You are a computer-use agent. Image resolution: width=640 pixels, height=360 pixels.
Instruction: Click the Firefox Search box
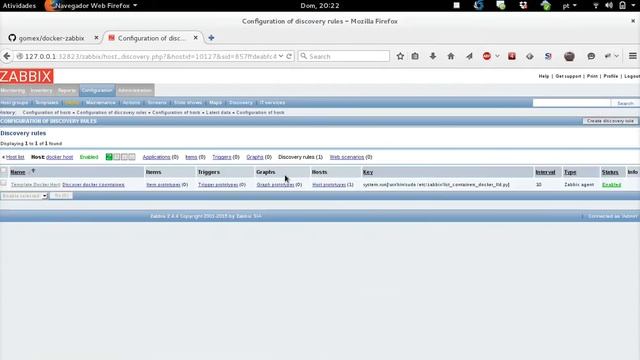pos(344,56)
